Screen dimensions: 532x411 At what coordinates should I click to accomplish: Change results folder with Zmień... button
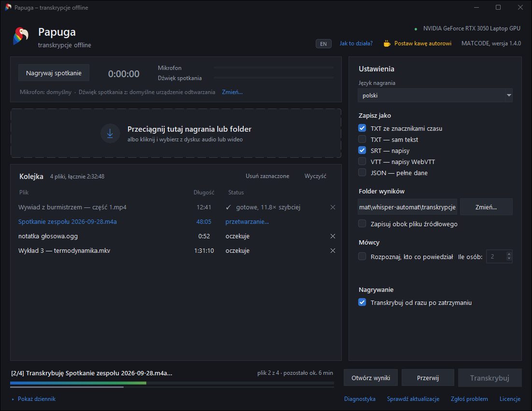tap(486, 207)
